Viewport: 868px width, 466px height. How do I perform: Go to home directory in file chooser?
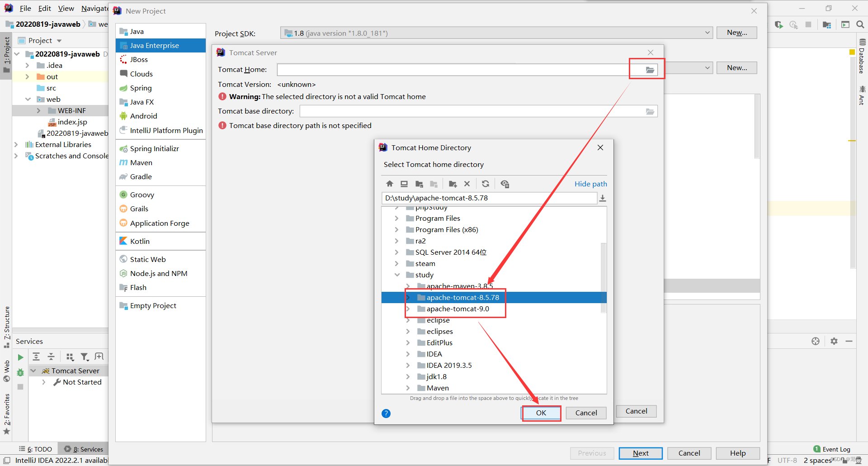390,184
